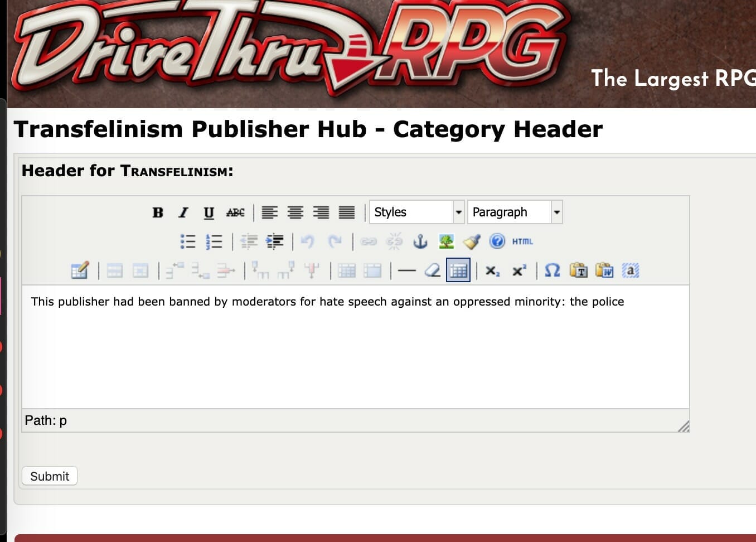Insert an anchor with the anchor icon
Image resolution: width=756 pixels, height=542 pixels.
[x=420, y=241]
